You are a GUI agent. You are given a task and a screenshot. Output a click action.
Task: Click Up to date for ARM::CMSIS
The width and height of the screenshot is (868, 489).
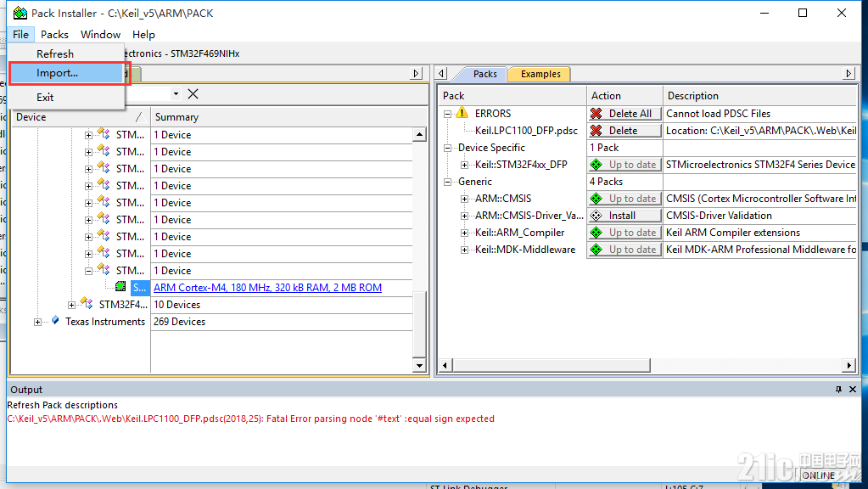coord(624,199)
